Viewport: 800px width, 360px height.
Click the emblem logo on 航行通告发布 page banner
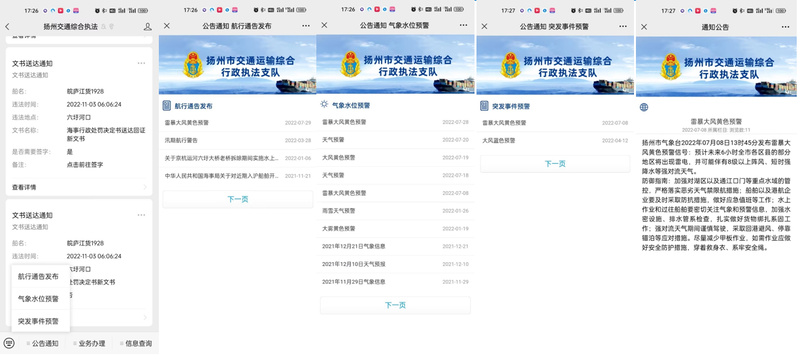click(193, 65)
